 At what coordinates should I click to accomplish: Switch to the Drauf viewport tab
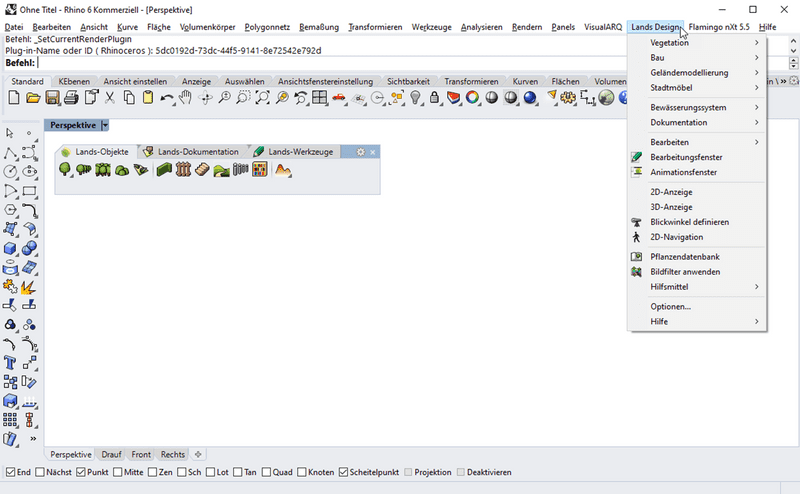coord(111,454)
